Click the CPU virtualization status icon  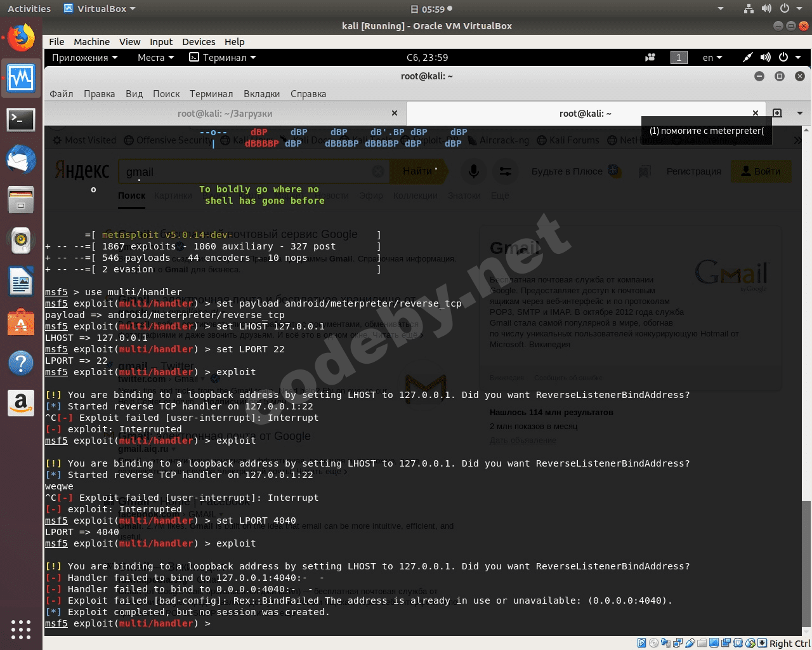tap(738, 643)
